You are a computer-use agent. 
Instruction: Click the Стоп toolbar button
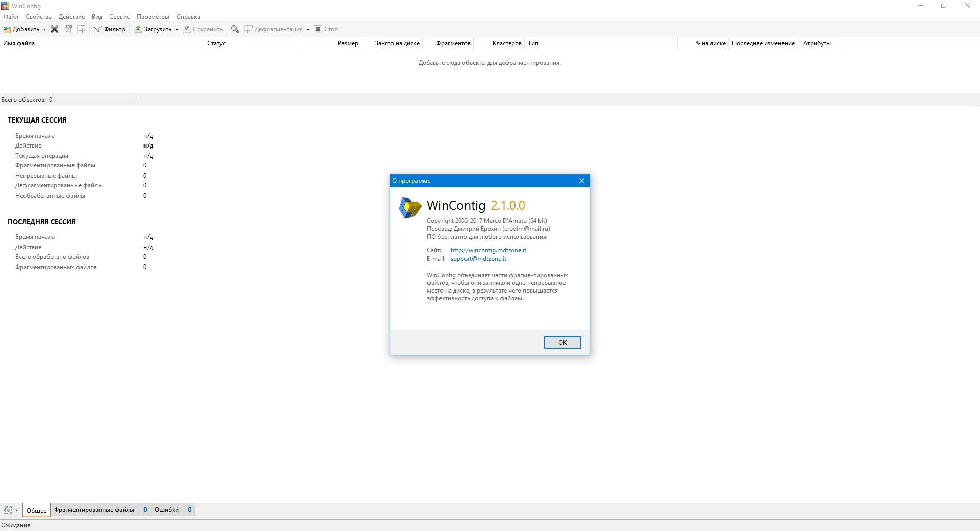pos(326,29)
